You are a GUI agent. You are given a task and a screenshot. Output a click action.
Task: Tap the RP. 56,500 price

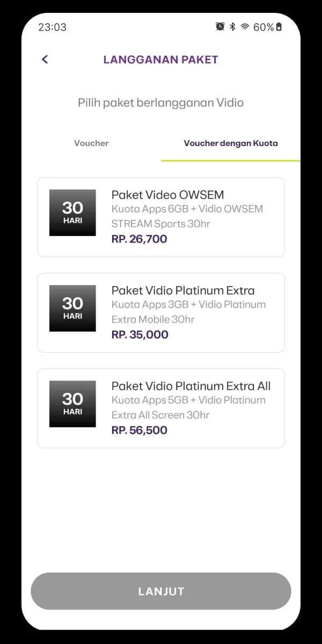pos(140,430)
